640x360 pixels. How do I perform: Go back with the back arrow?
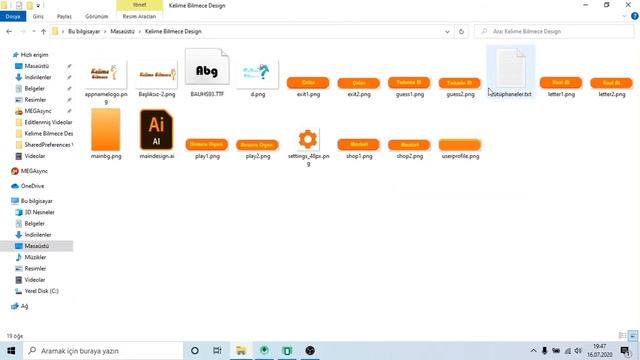tap(9, 31)
